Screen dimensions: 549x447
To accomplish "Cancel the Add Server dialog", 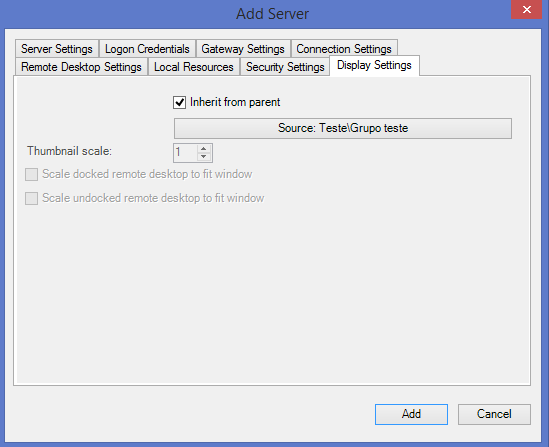I will tap(494, 414).
